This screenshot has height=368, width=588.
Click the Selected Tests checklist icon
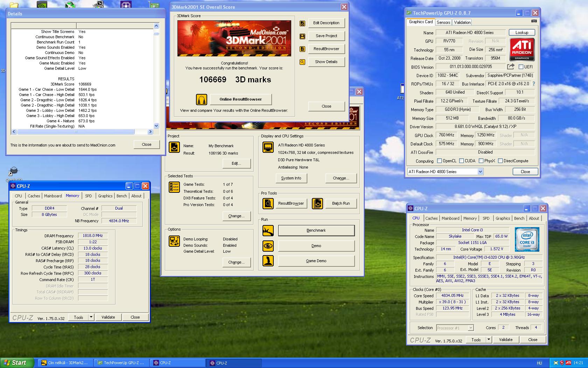pos(174,188)
